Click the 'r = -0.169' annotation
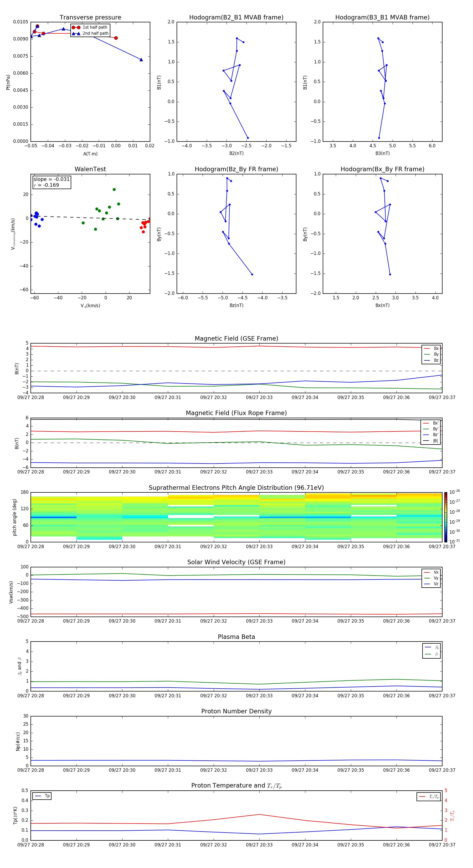Viewport: 473px width, 868px height. tap(47, 185)
